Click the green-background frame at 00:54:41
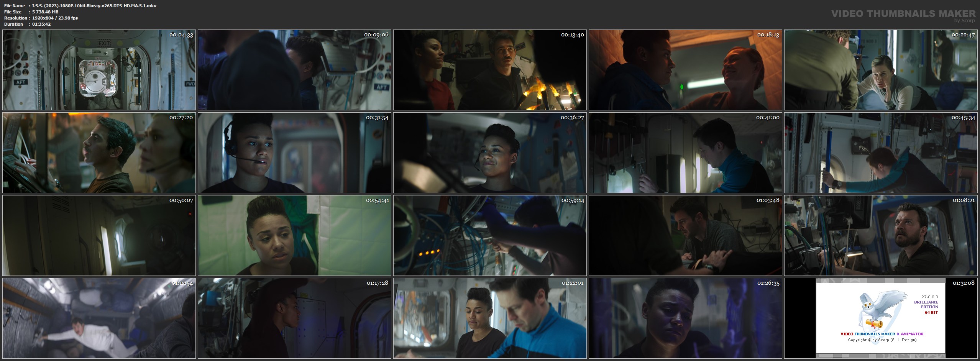980x361 pixels. pyautogui.click(x=294, y=235)
